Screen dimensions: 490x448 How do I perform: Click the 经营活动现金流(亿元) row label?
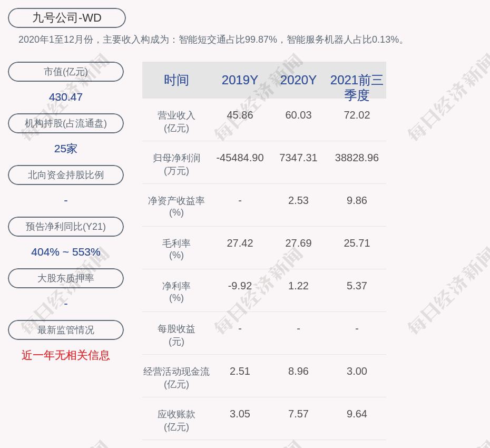(x=177, y=377)
